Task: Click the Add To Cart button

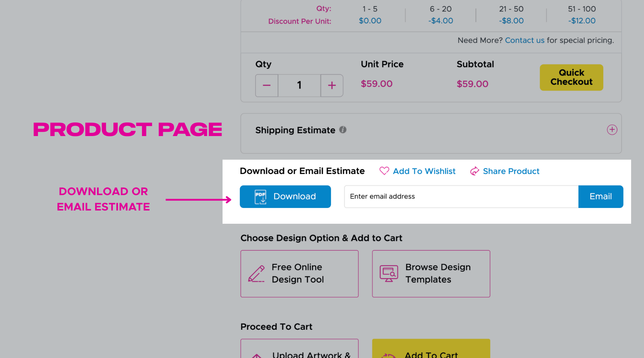Action: coord(431,351)
